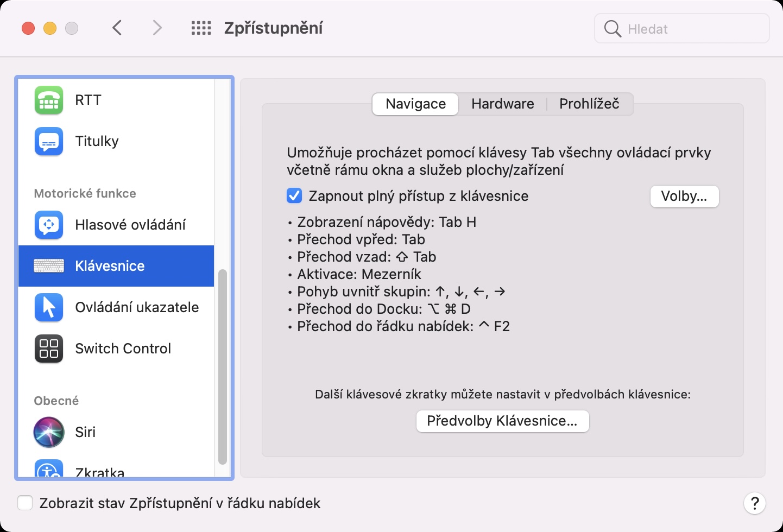
Task: Go forward with the right chevron
Action: 157,28
